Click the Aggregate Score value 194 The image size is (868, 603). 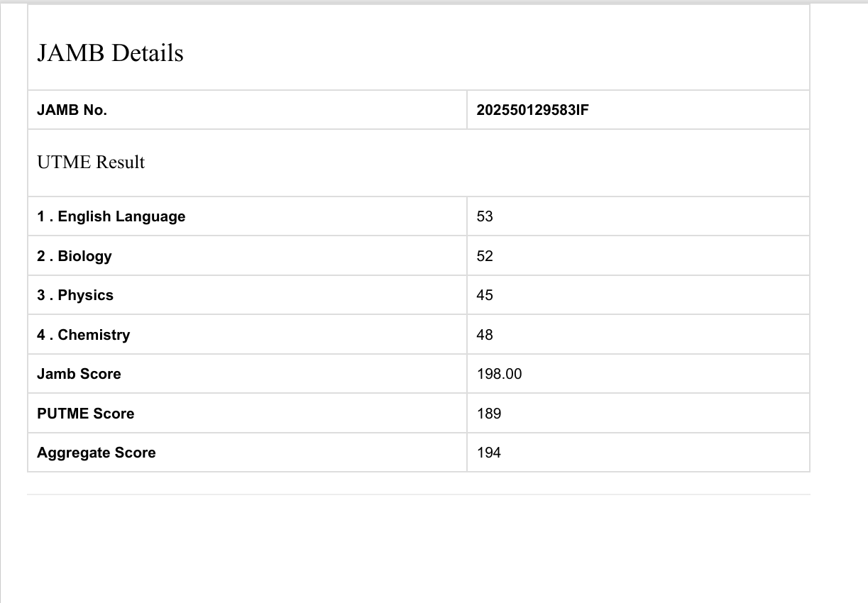coord(489,453)
